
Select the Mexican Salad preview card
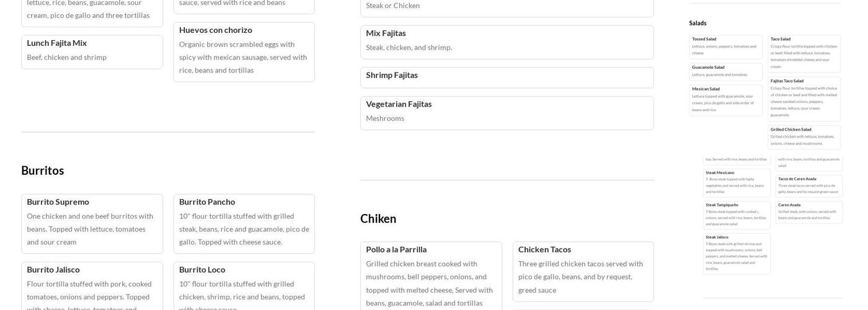[x=725, y=100]
